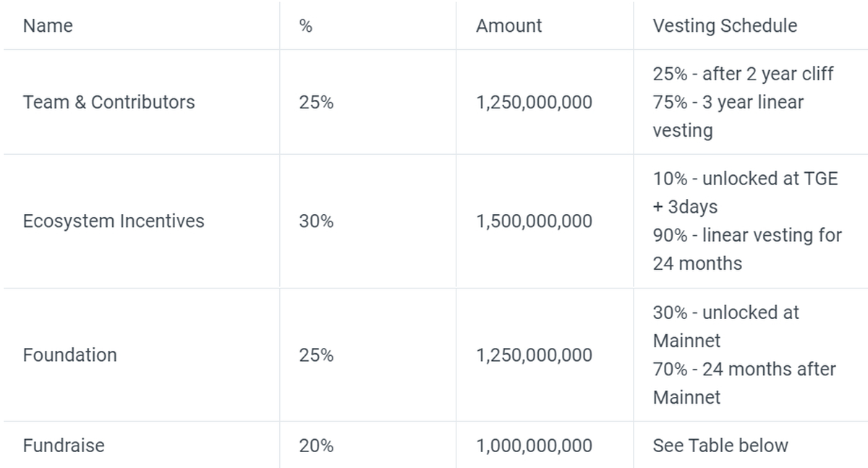Select the Team & Contributors row name

109,102
